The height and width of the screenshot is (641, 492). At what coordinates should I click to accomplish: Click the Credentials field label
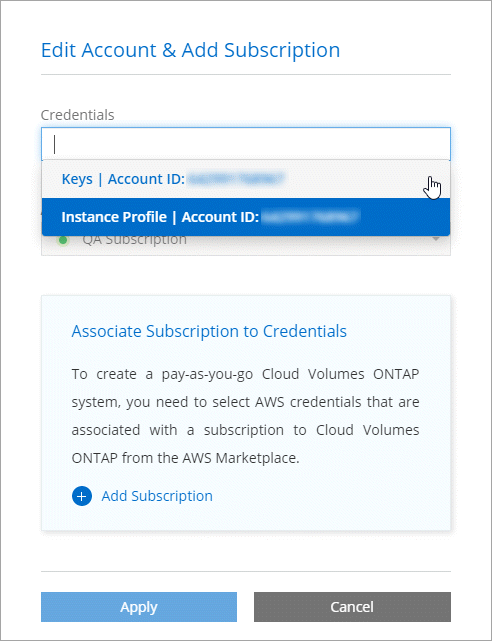(78, 115)
